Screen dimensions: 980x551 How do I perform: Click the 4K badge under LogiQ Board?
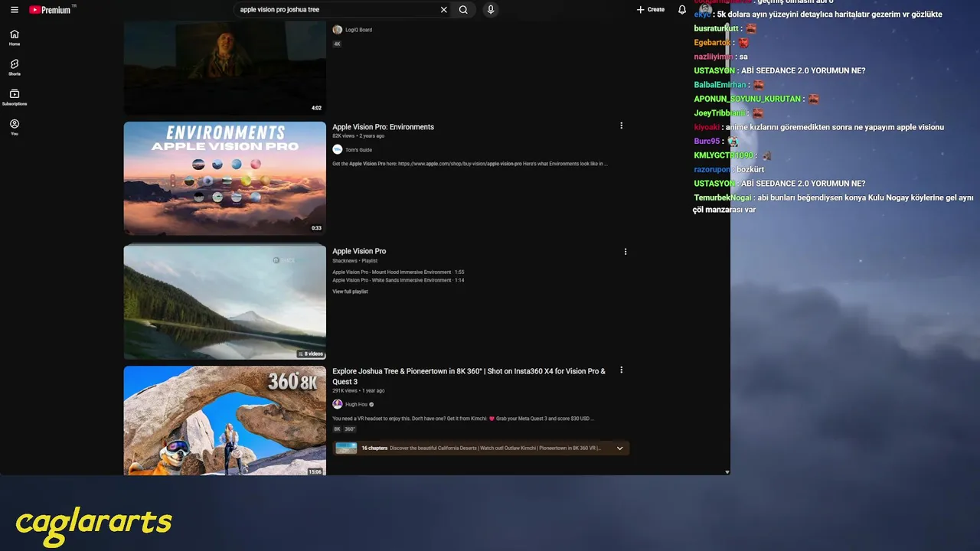point(337,44)
